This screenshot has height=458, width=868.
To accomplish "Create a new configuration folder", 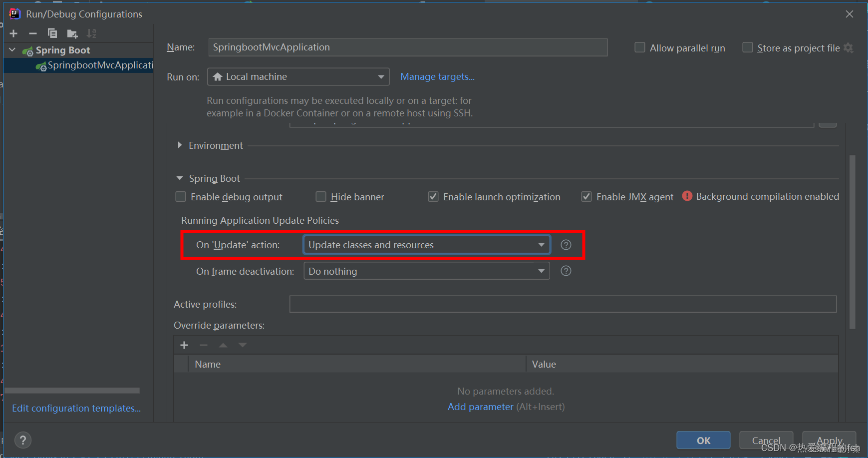I will [x=72, y=33].
